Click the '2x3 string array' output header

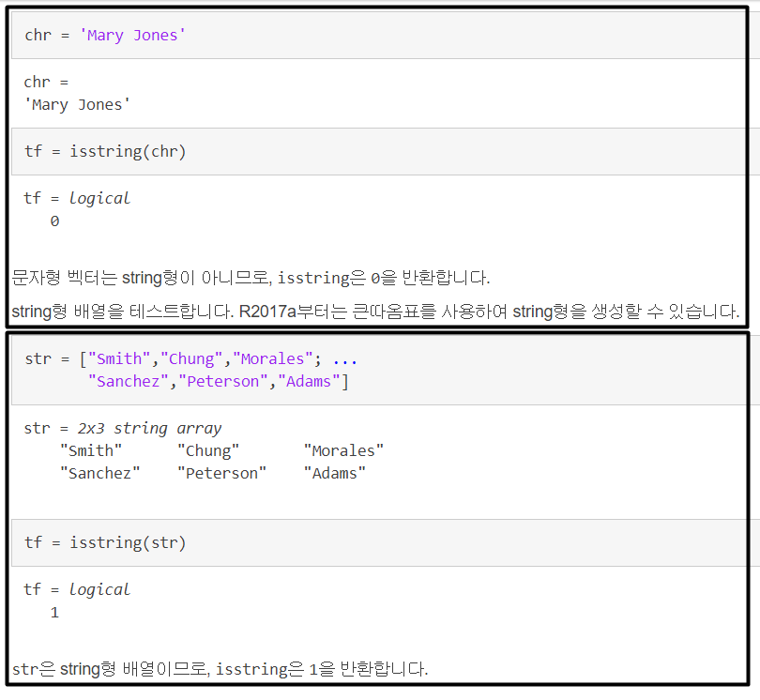(x=149, y=429)
